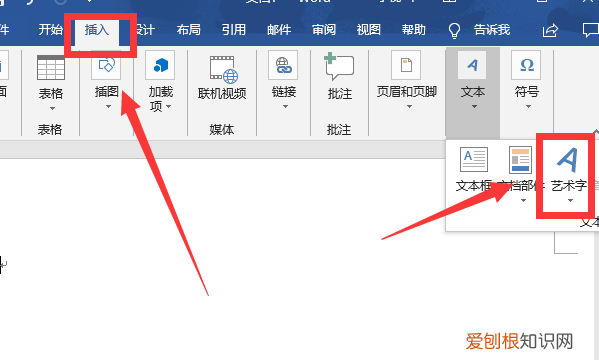Insert 联机视频 online video
Screen dimensions: 599x360
pos(222,77)
